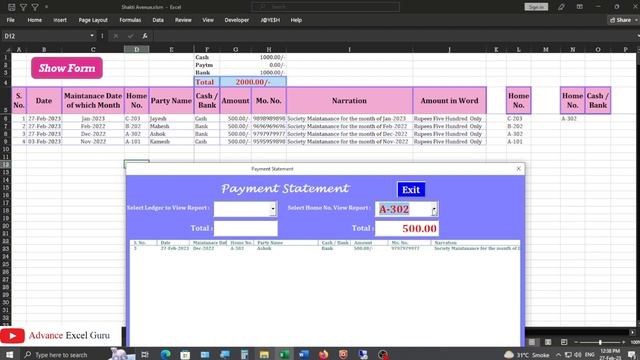640x360 pixels.
Task: Click the zoom slider handle
Action: pyautogui.click(x=600, y=342)
